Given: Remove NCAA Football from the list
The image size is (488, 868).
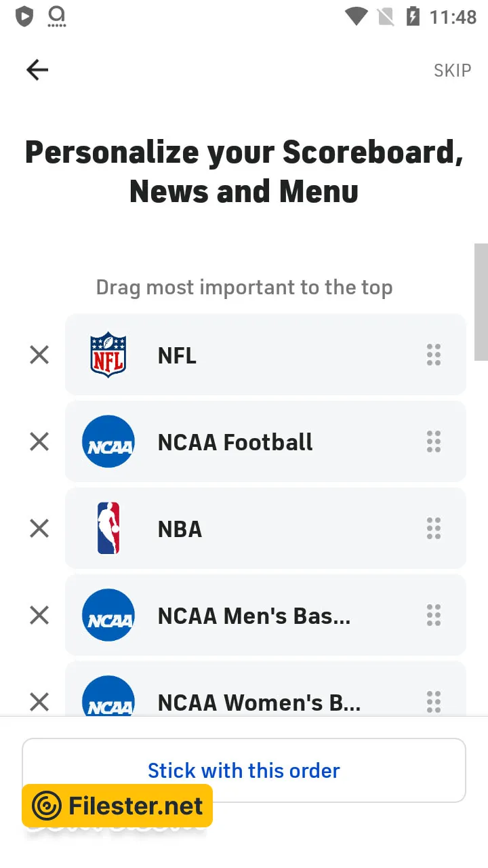Looking at the screenshot, I should tap(39, 441).
